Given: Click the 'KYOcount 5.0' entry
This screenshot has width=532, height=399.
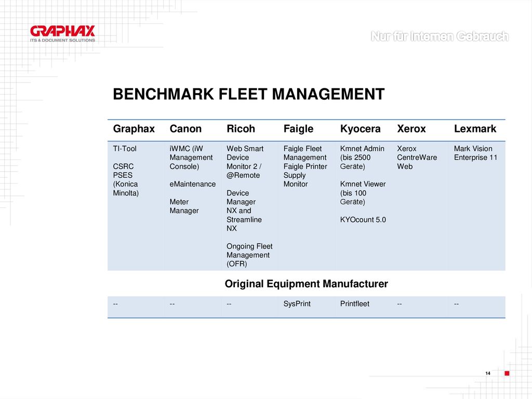Looking at the screenshot, I should pos(363,220).
